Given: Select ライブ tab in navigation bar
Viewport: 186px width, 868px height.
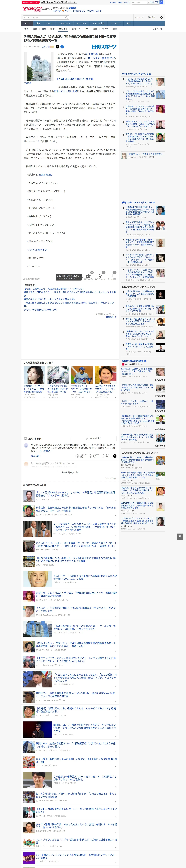Looking at the screenshot, I should pos(49,24).
